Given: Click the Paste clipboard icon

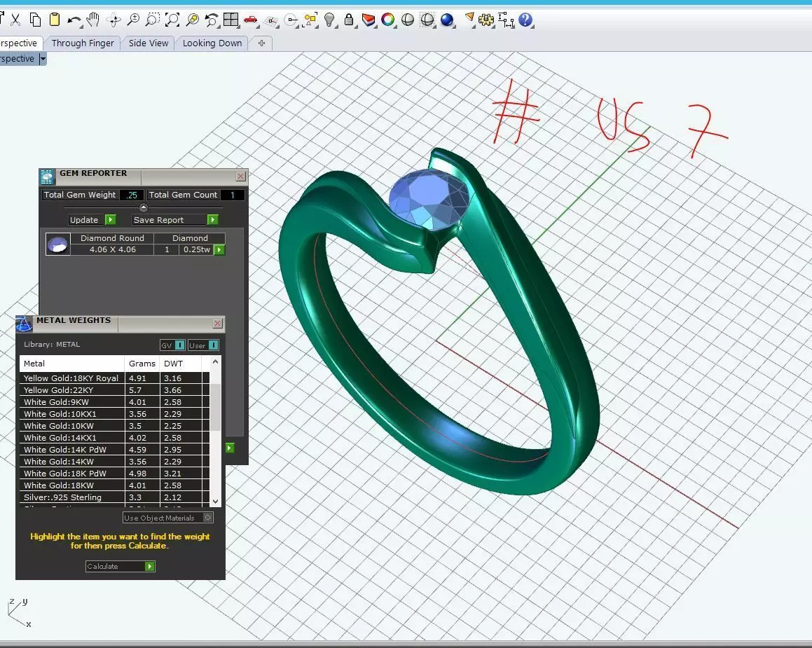Looking at the screenshot, I should point(55,20).
